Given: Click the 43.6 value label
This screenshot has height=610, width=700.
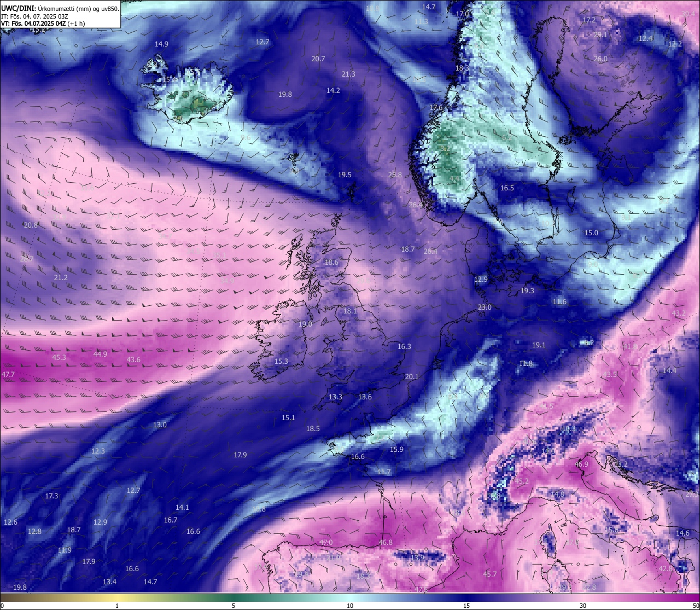Looking at the screenshot, I should point(133,359).
